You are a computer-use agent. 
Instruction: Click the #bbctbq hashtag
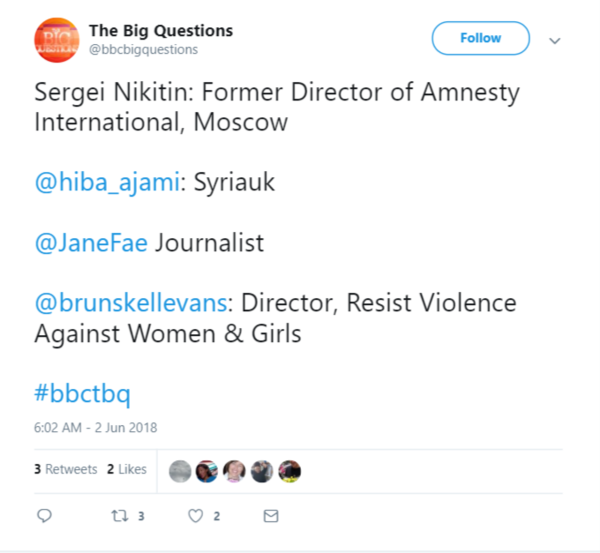pyautogui.click(x=82, y=391)
